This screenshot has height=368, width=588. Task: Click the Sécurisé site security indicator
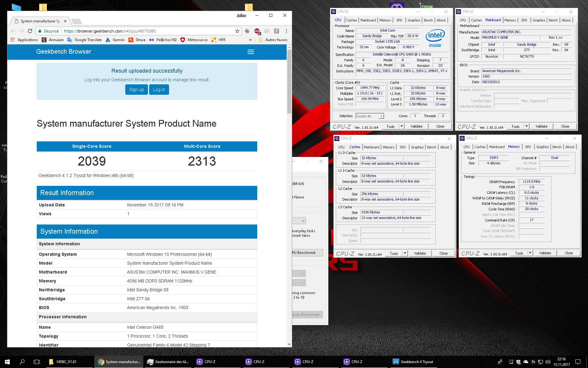[48, 31]
